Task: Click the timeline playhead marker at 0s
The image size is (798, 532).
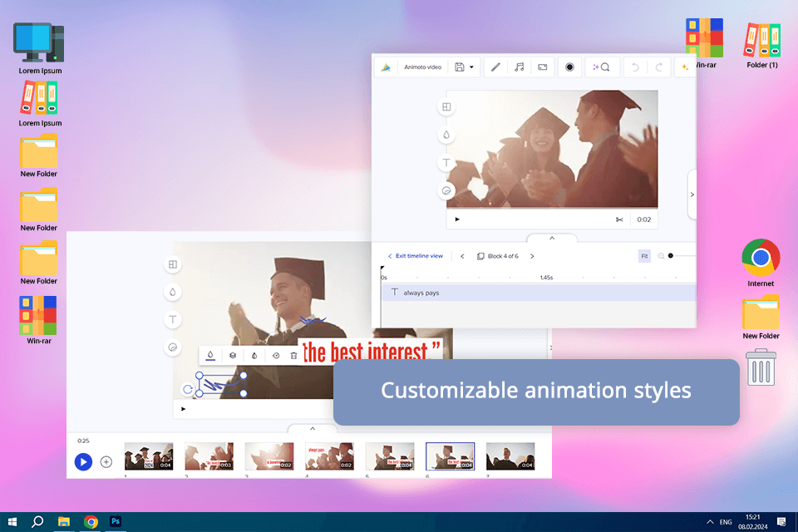Action: click(382, 268)
